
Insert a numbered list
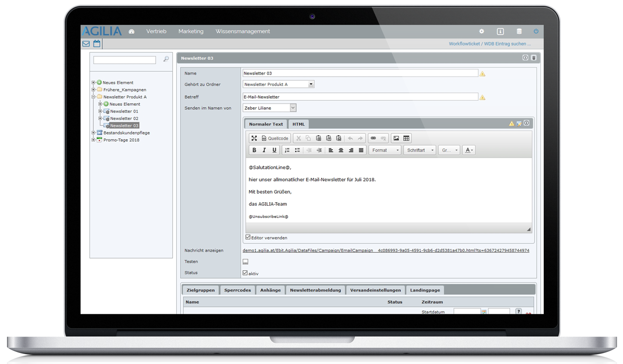[x=287, y=150]
